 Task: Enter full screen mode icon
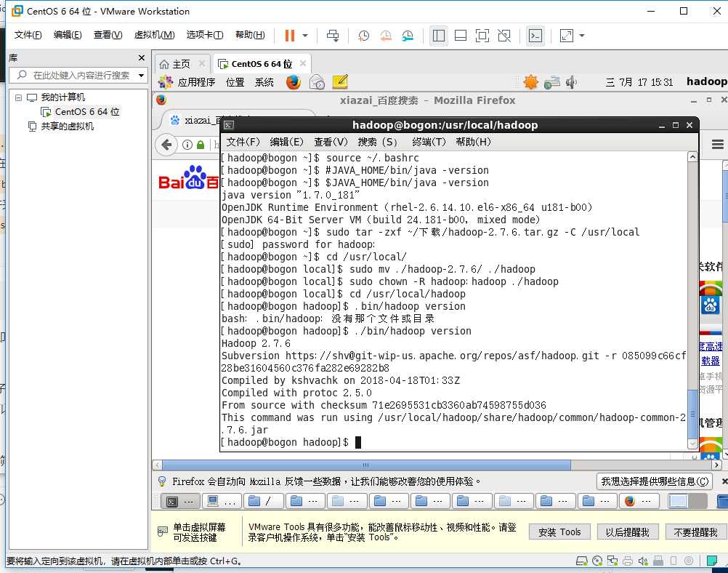point(482,36)
